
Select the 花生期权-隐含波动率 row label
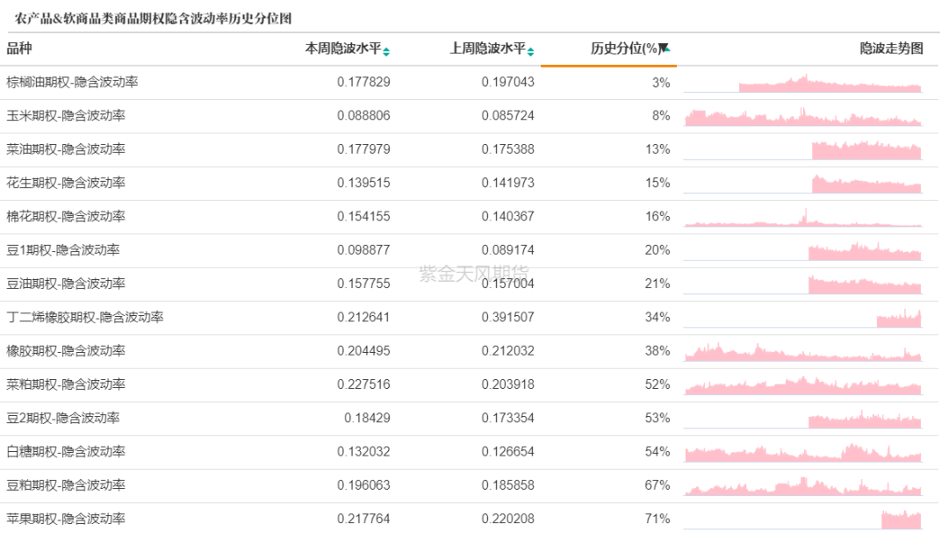click(66, 183)
